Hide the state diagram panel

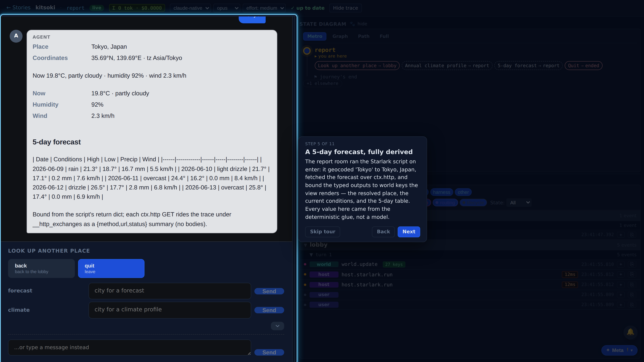(362, 24)
